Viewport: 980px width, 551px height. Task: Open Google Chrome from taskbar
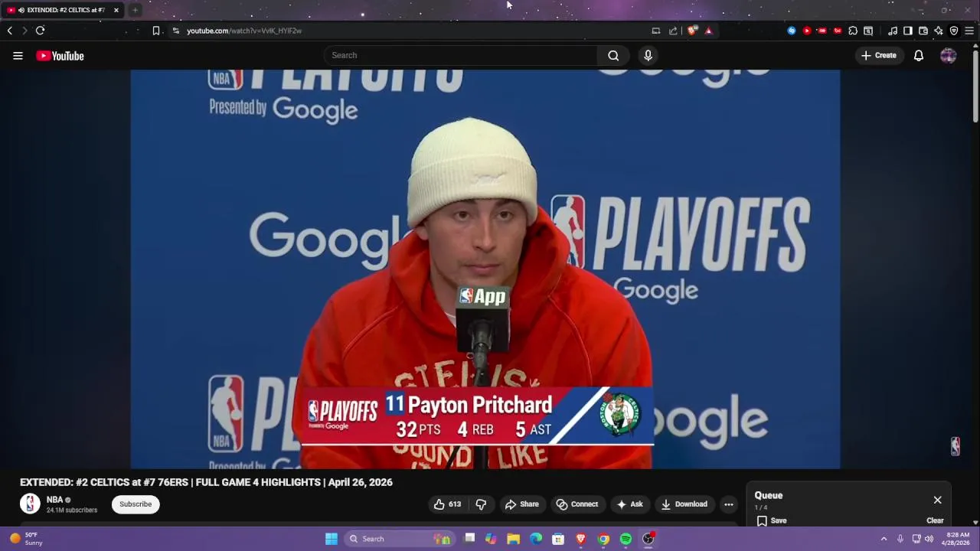click(603, 539)
